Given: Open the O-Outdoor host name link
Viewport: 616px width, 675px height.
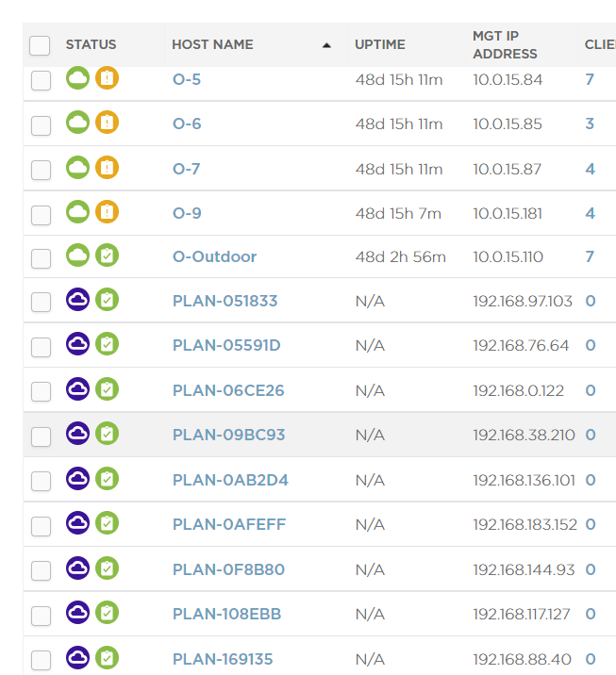Looking at the screenshot, I should coord(214,256).
